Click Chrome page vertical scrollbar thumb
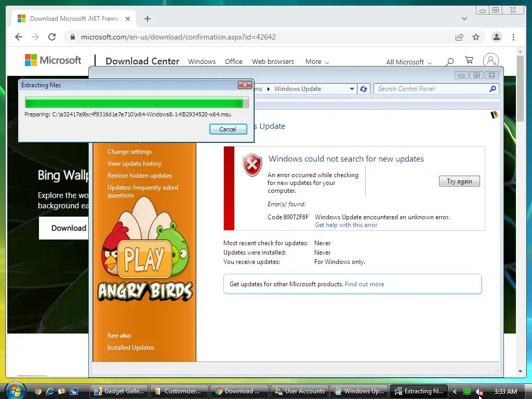Image resolution: width=532 pixels, height=399 pixels. (x=520, y=88)
